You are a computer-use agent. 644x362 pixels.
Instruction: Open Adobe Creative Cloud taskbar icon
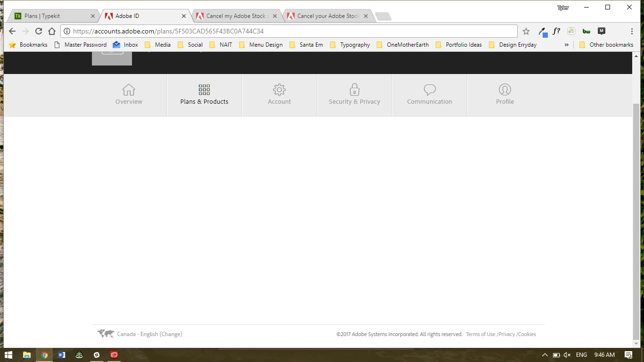[114, 355]
